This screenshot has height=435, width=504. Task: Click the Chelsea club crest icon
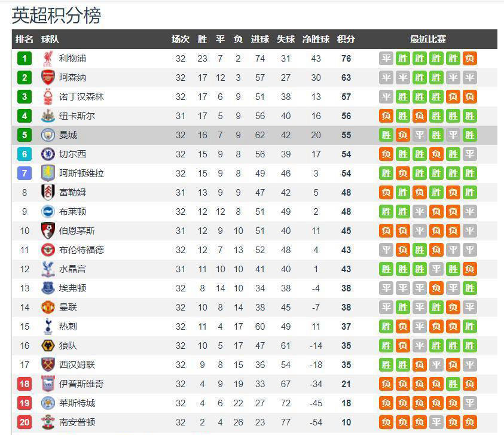tap(48, 154)
